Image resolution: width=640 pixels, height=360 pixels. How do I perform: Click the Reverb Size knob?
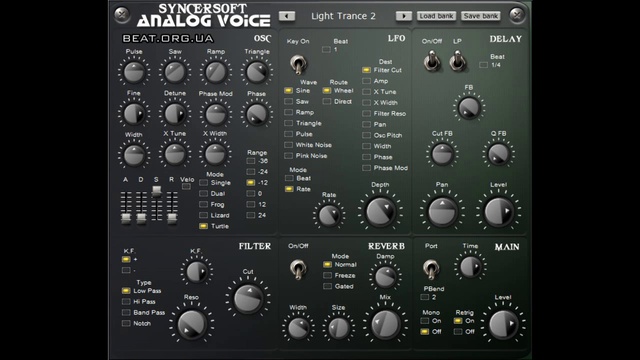point(338,328)
